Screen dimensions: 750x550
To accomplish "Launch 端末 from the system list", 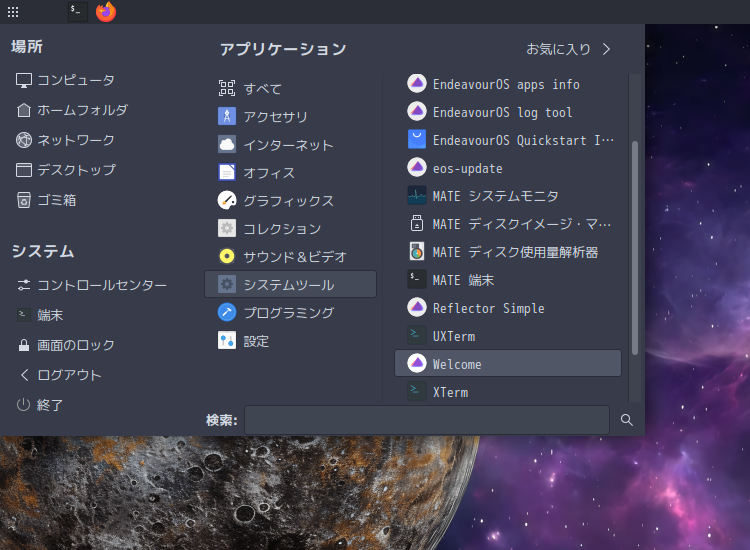I will 40,315.
